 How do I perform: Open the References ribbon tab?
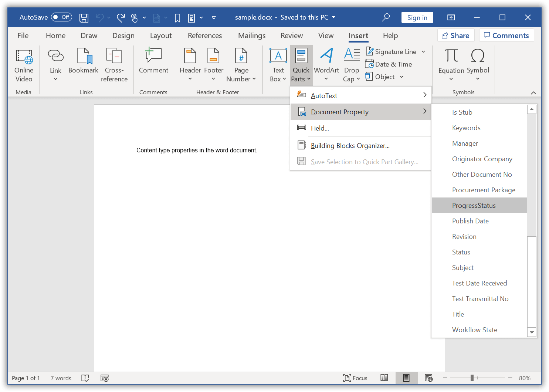205,36
